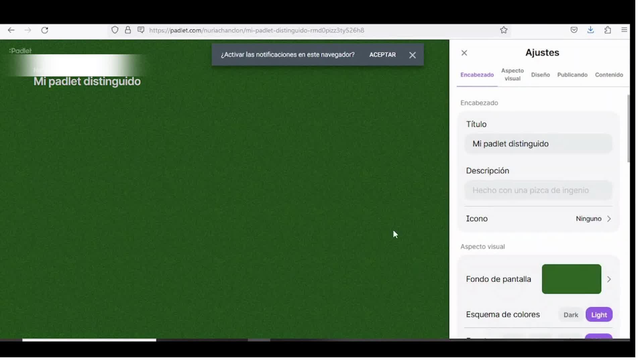The height and width of the screenshot is (362, 644).
Task: Switch to Aspecto visual tab
Action: (512, 75)
